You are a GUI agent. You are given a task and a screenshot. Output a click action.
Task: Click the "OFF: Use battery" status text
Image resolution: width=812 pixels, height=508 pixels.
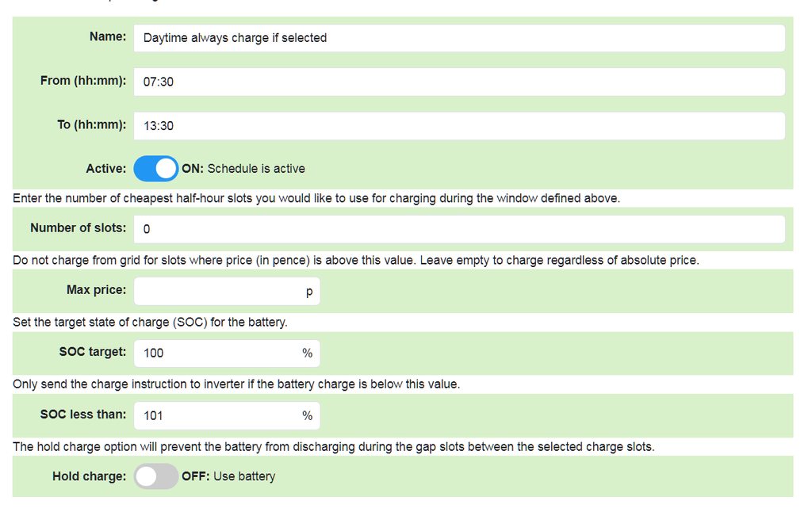tap(228, 476)
